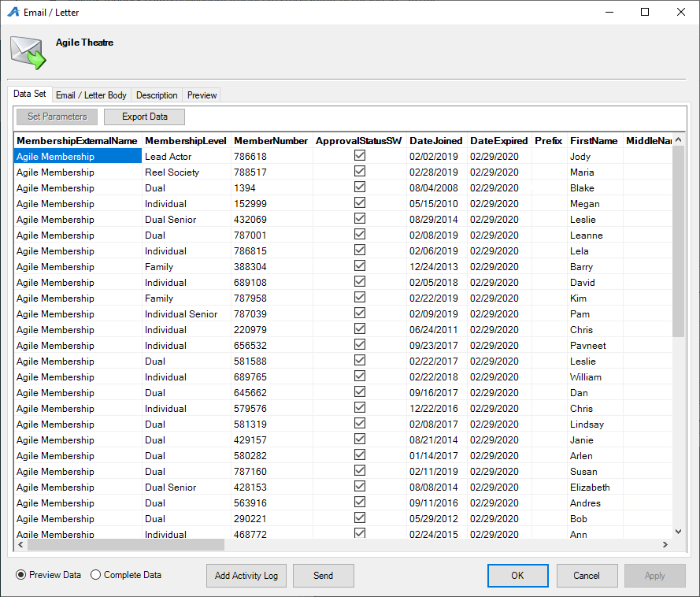This screenshot has width=700, height=597.
Task: Click the ApprovalStatusSW column header
Action: (x=359, y=141)
